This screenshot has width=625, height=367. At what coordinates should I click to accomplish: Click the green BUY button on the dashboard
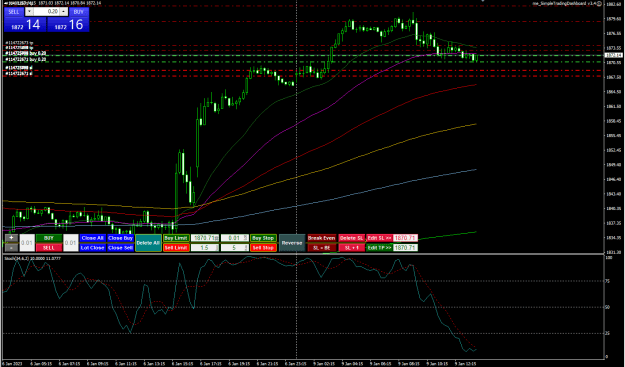click(x=49, y=238)
